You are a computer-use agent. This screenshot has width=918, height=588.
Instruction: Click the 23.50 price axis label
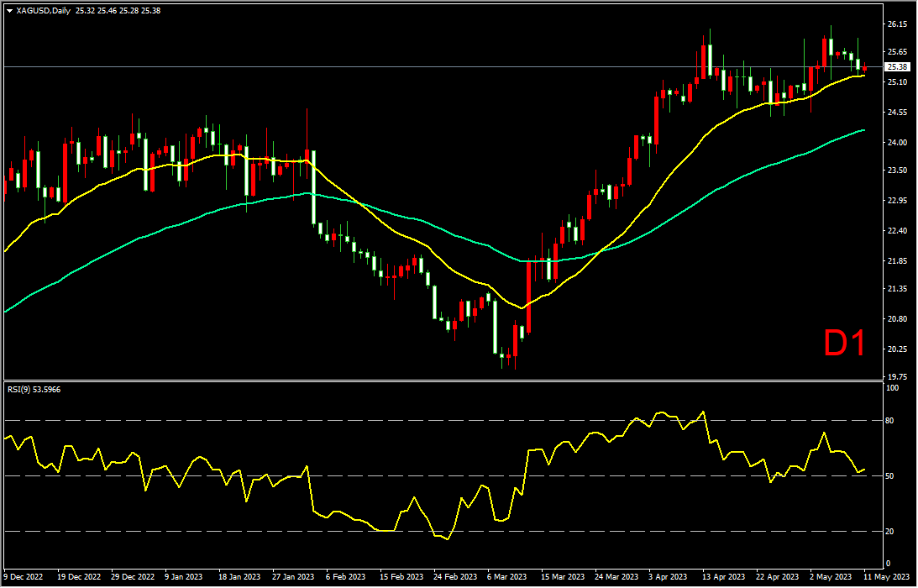(898, 171)
